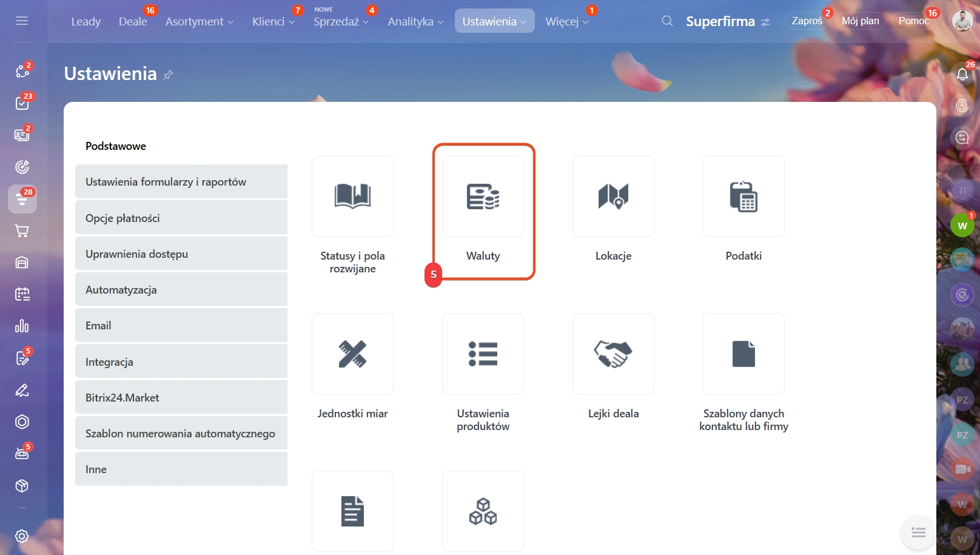Expand the Klienci dropdown menu
Screen dimensions: 980x555
coord(274,21)
